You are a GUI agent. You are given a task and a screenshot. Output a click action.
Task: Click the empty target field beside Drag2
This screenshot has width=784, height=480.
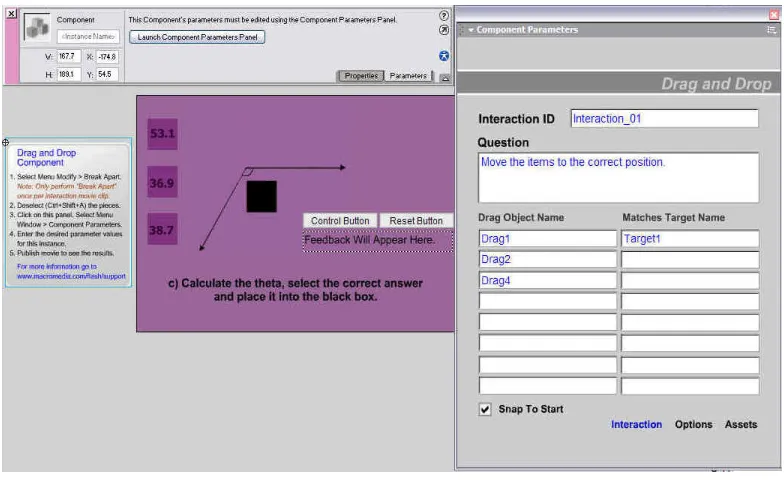click(690, 260)
